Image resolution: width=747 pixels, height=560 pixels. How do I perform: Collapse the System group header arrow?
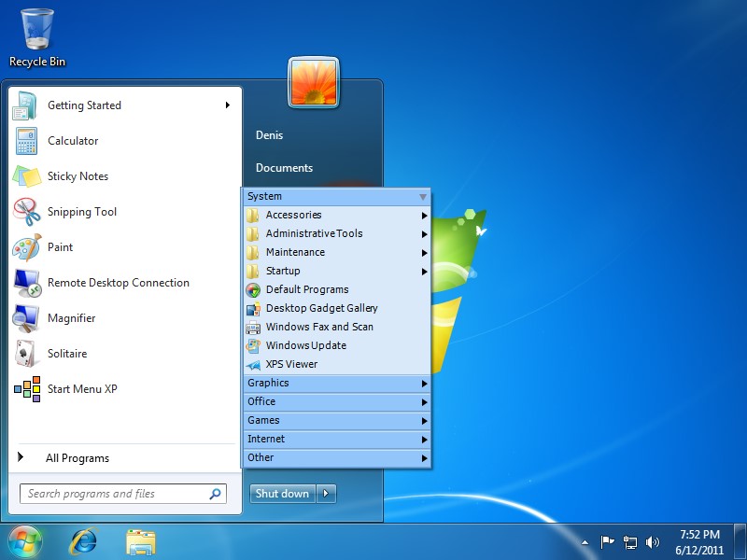tap(423, 197)
